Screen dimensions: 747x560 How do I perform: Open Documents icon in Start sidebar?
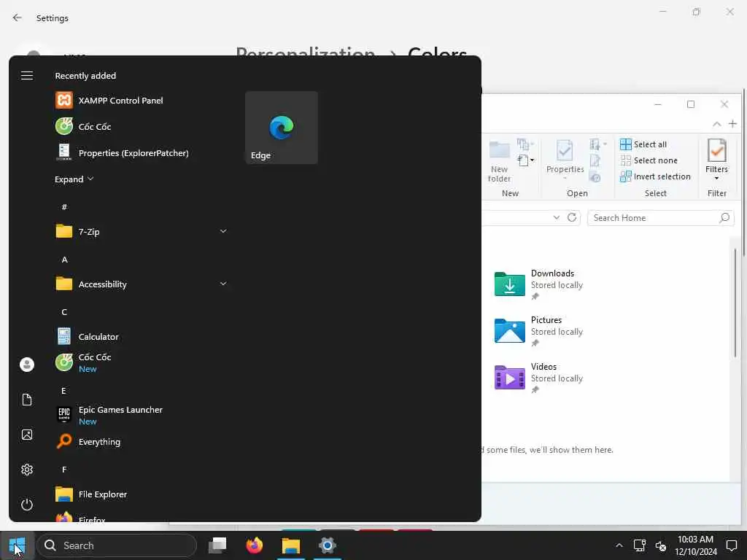[27, 400]
